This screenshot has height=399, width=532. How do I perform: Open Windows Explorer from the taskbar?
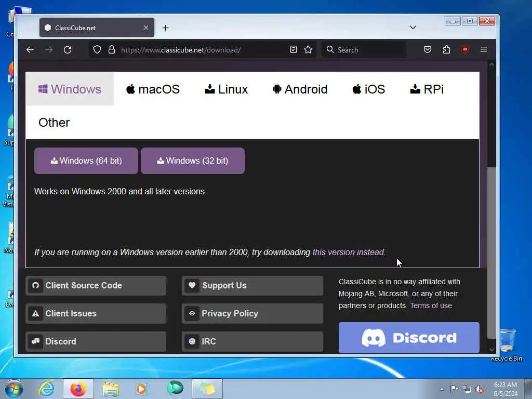pos(111,389)
